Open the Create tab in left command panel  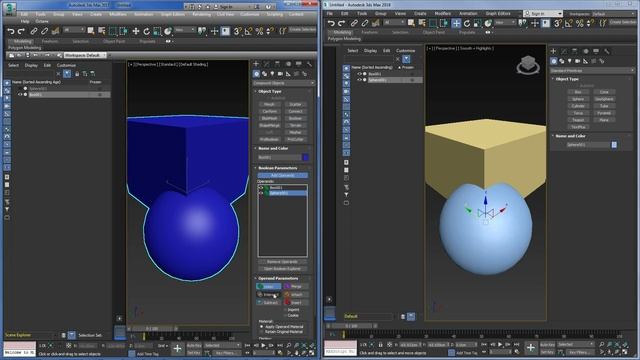coord(256,64)
